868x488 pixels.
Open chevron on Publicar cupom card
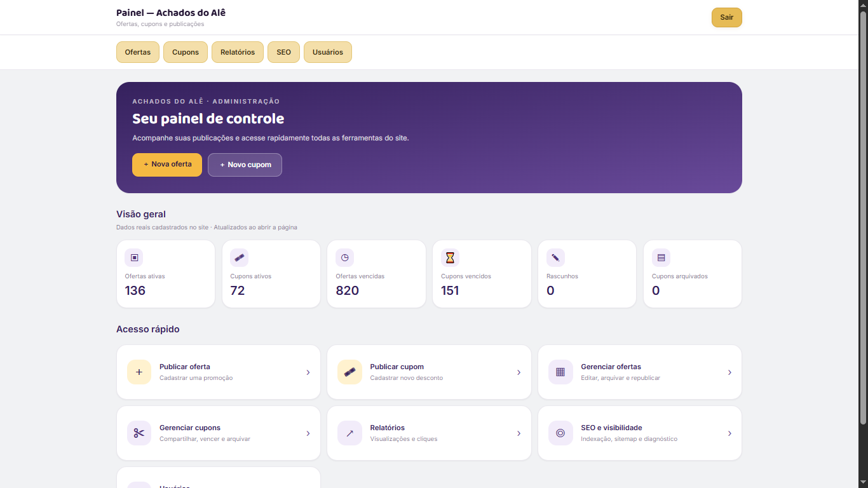[519, 372]
